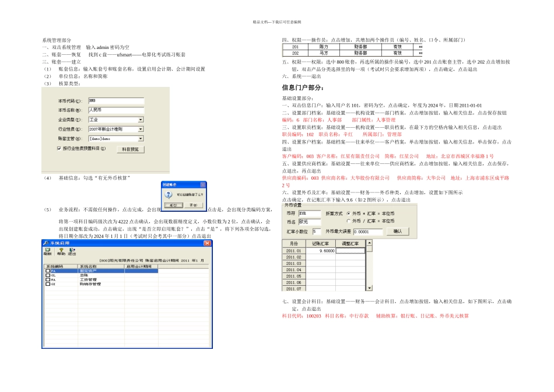Open the 账套主管 dropdown showing [demo]demo
Image resolution: width=554 pixels, height=392 pixels.
tap(141, 139)
